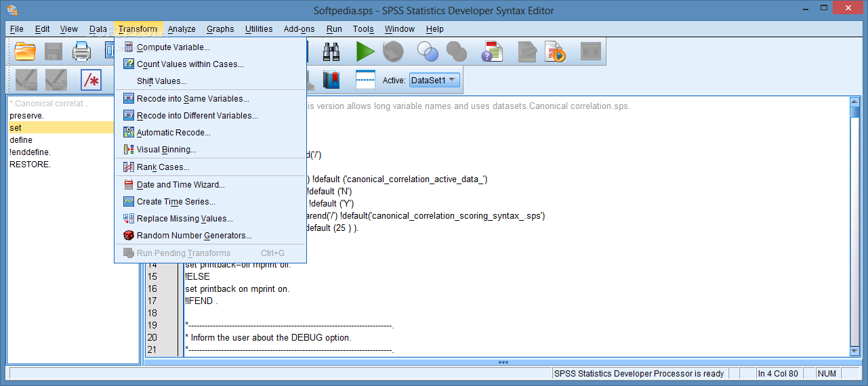
Task: Click the blue book bookmark icon
Action: [331, 80]
